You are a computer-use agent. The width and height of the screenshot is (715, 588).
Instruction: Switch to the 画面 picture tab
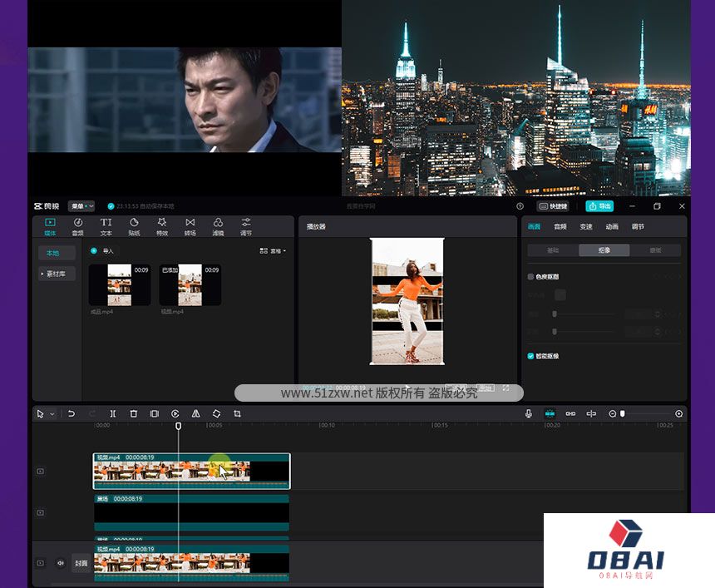(x=534, y=227)
